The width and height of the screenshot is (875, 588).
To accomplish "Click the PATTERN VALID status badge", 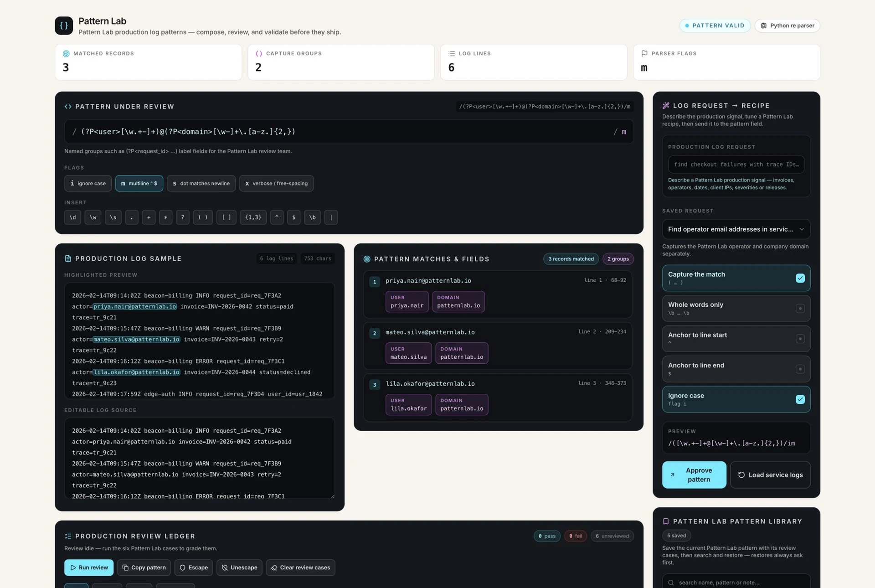I will (715, 26).
